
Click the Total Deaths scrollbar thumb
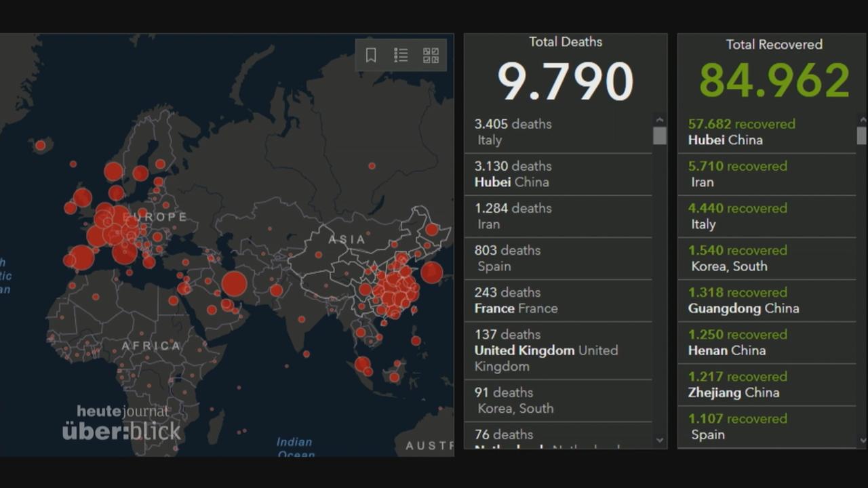[x=659, y=136]
